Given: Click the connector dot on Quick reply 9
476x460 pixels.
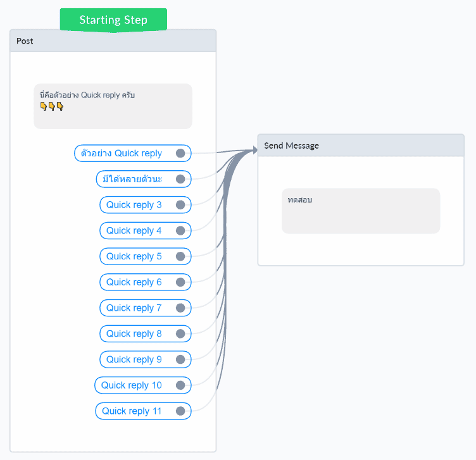Looking at the screenshot, I should [180, 359].
